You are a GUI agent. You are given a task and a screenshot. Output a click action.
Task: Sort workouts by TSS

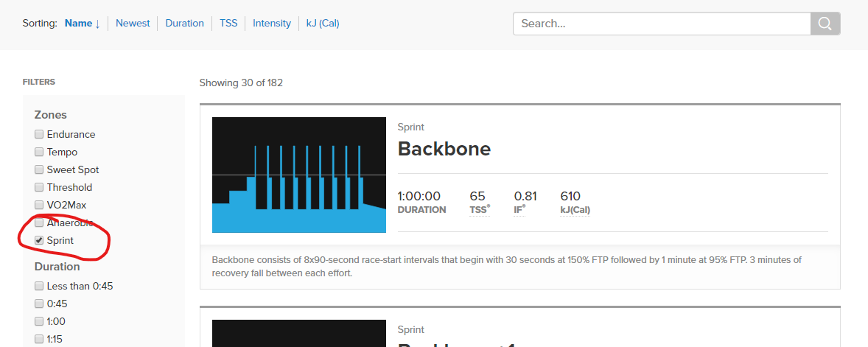point(228,24)
